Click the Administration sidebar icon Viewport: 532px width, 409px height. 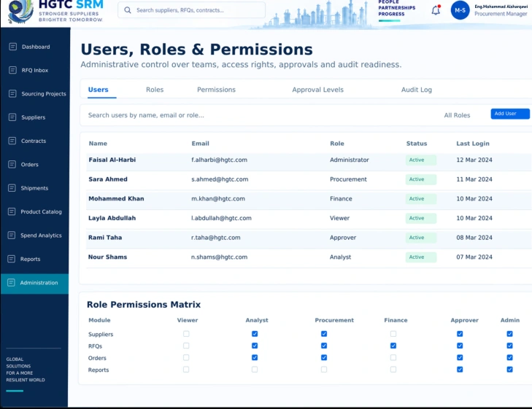click(11, 283)
